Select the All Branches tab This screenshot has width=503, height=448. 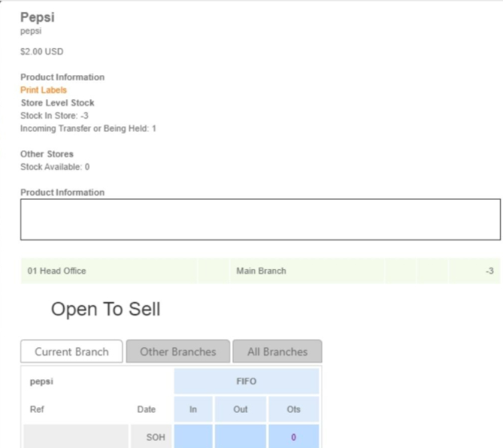click(277, 351)
